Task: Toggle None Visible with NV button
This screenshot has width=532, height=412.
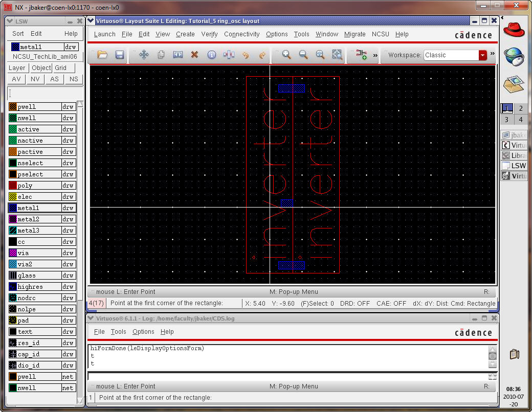Action: pos(35,79)
